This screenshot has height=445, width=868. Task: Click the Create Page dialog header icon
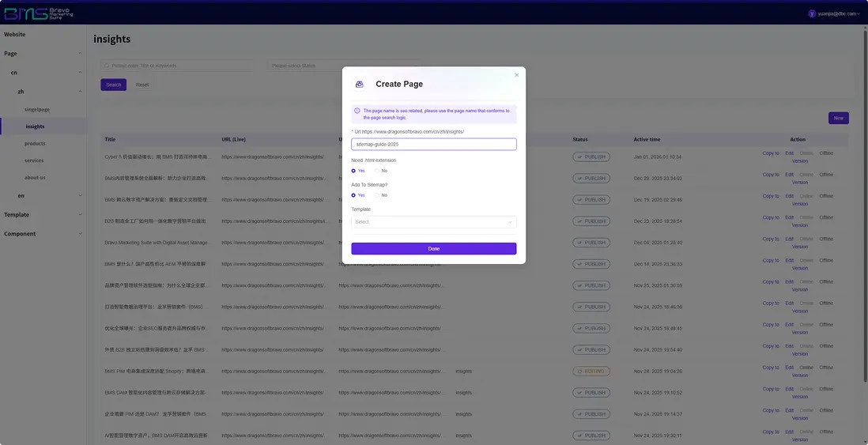point(359,84)
